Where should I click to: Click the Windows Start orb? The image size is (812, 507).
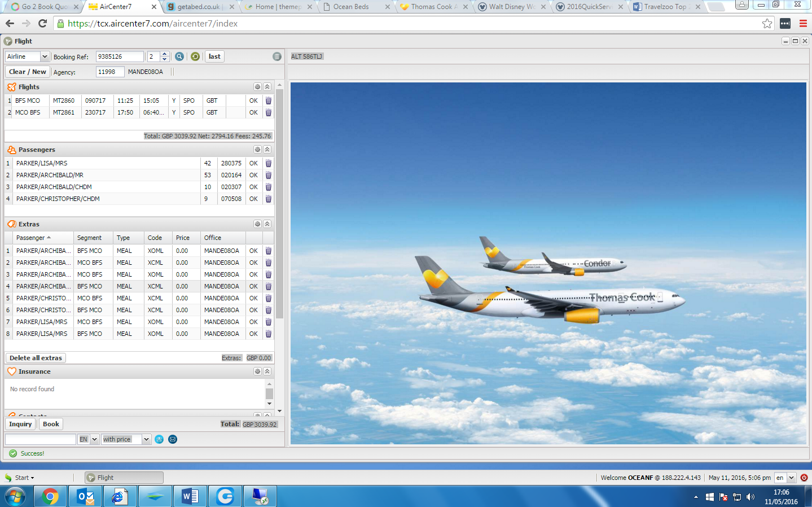15,497
